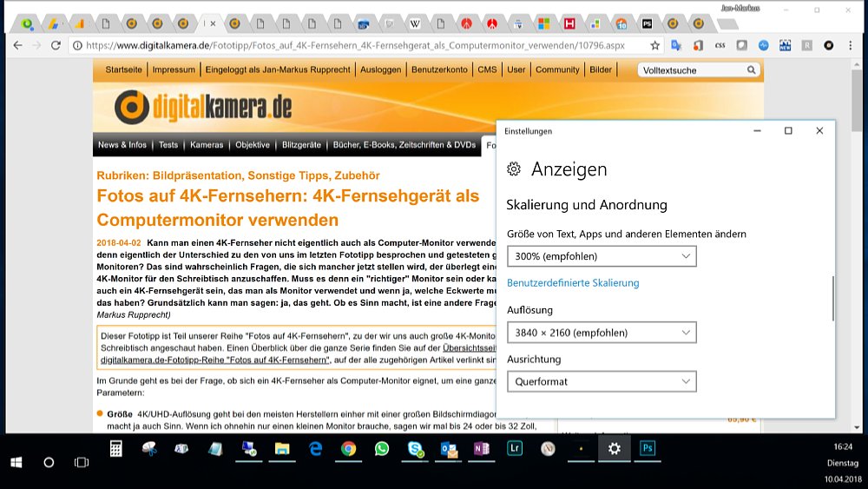Viewport: 868px width, 489px height.
Task: Open the Remote Desktop taskbar icon
Action: (248, 448)
